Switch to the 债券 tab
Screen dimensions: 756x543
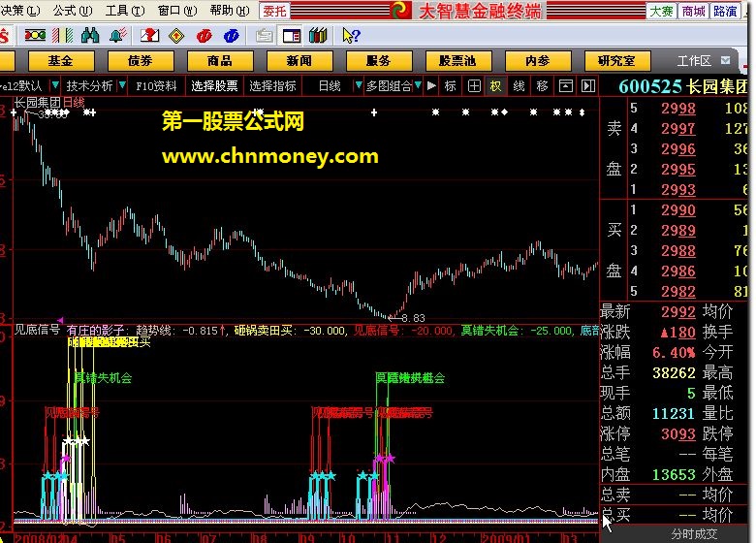click(x=141, y=61)
